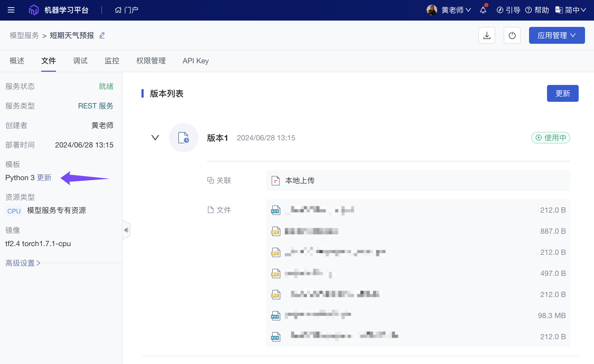Image resolution: width=594 pixels, height=364 pixels.
Task: Click the first PY file icon
Action: (x=275, y=231)
